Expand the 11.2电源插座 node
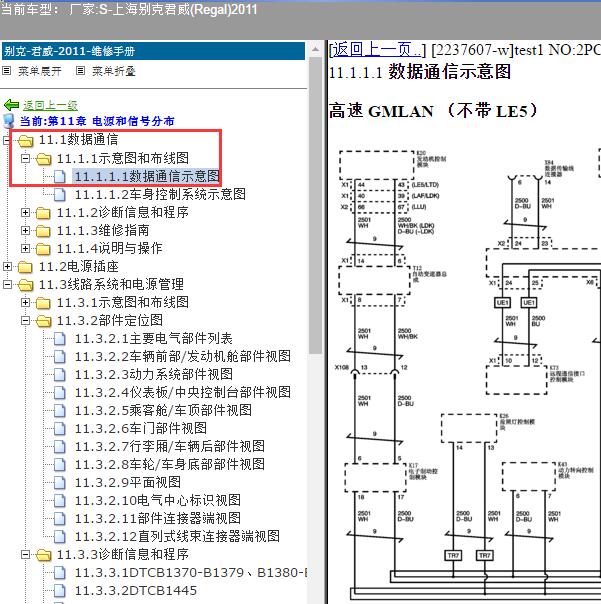The image size is (601, 604). point(7,266)
